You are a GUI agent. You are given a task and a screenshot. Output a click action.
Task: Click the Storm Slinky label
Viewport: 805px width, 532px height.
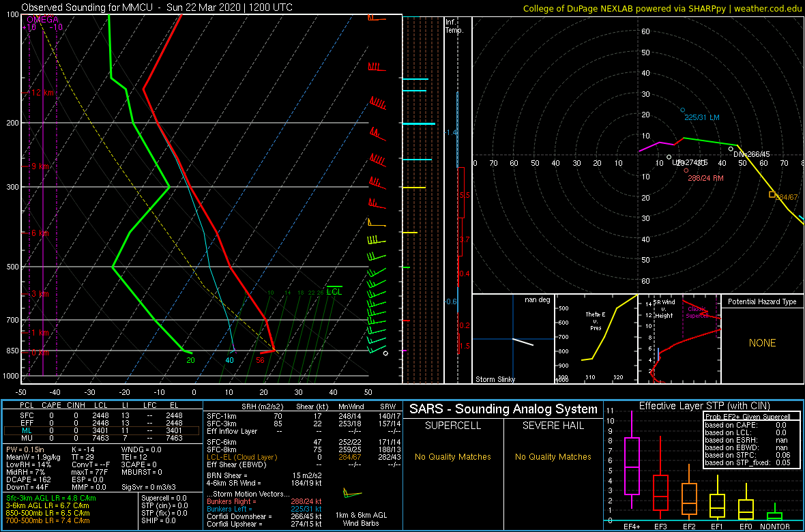click(x=496, y=379)
